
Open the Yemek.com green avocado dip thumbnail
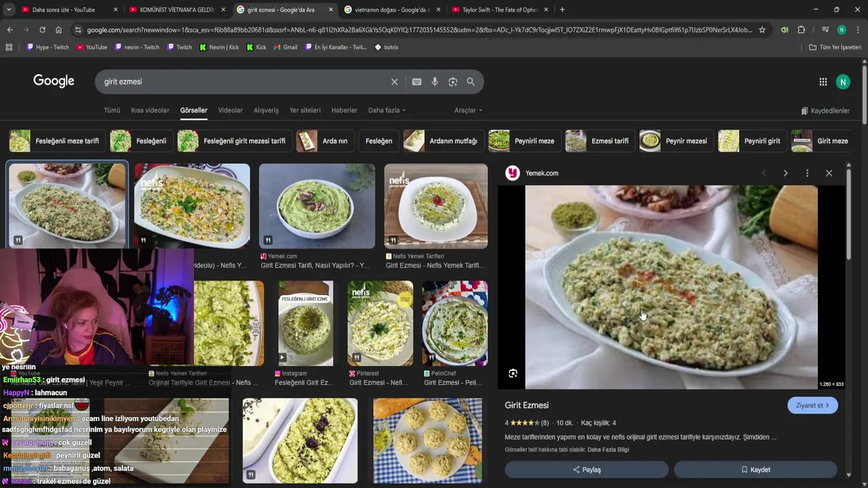point(317,206)
